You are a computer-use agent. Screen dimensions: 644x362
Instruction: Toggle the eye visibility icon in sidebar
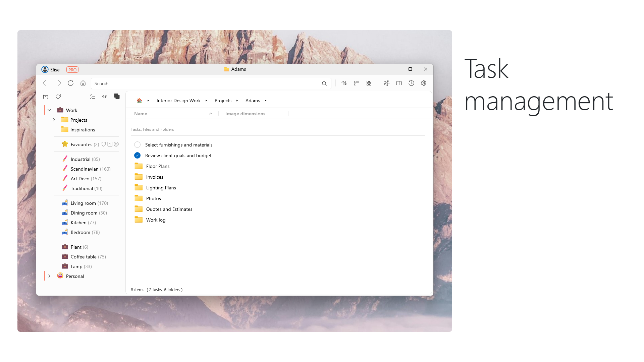[105, 97]
